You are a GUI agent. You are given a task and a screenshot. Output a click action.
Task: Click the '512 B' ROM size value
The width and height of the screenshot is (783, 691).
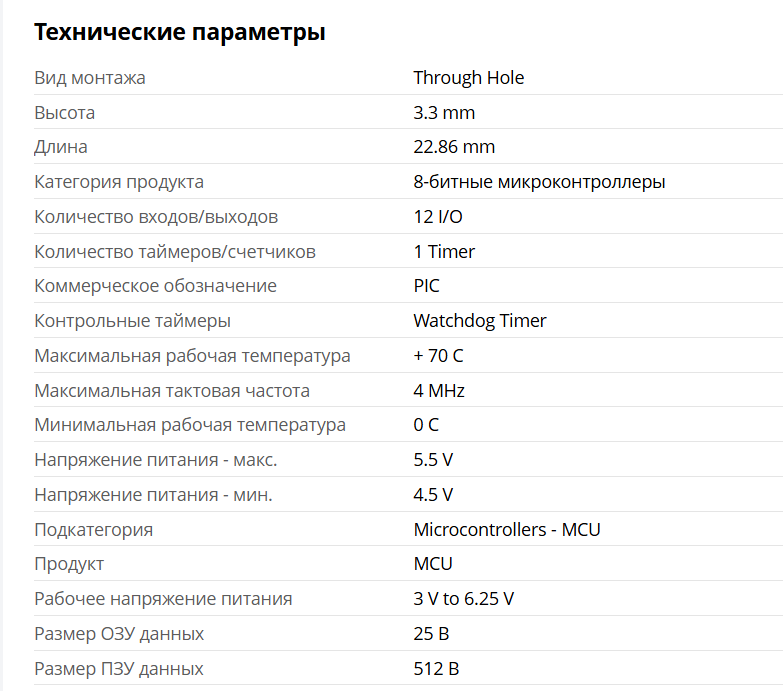pyautogui.click(x=436, y=669)
